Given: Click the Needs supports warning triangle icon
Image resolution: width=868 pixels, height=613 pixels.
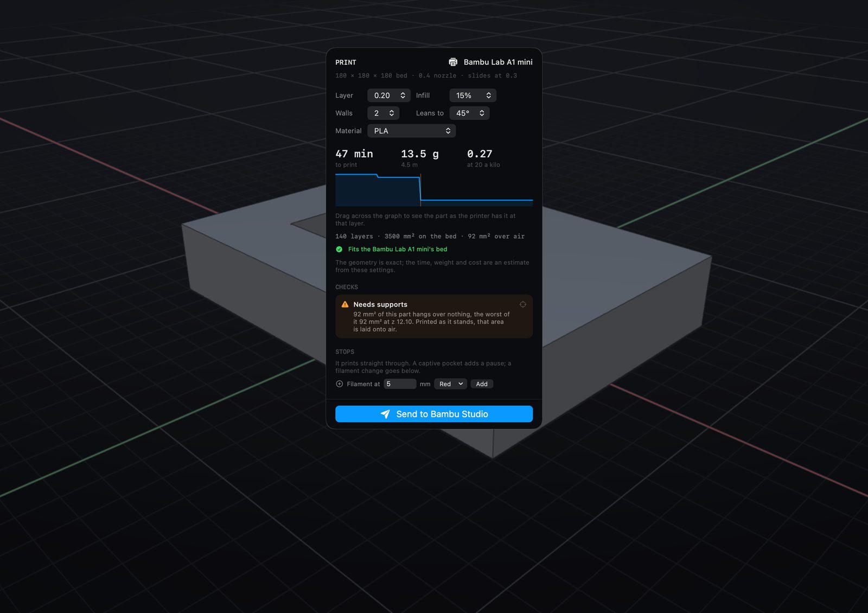Looking at the screenshot, I should (345, 304).
